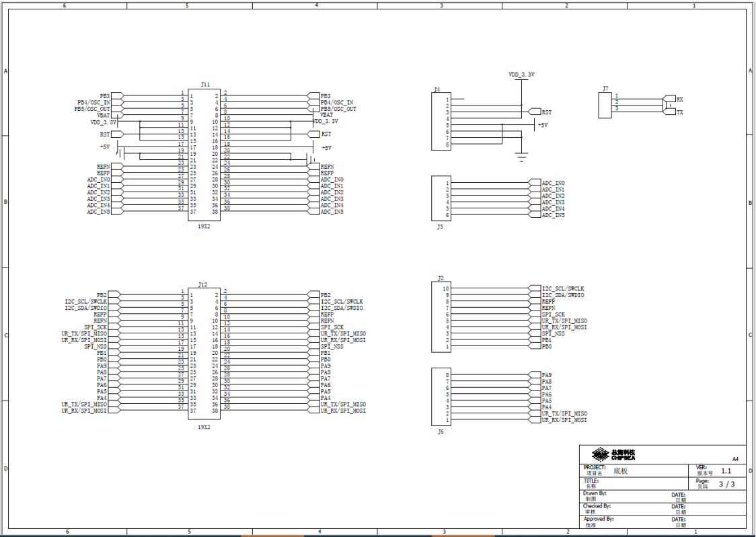
Task: Click the version number 1.1 field
Action: (x=726, y=471)
